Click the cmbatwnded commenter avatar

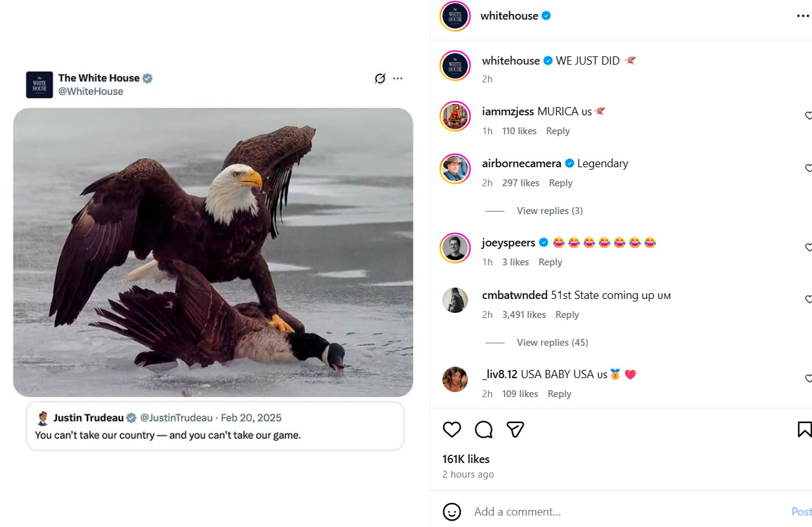(455, 300)
